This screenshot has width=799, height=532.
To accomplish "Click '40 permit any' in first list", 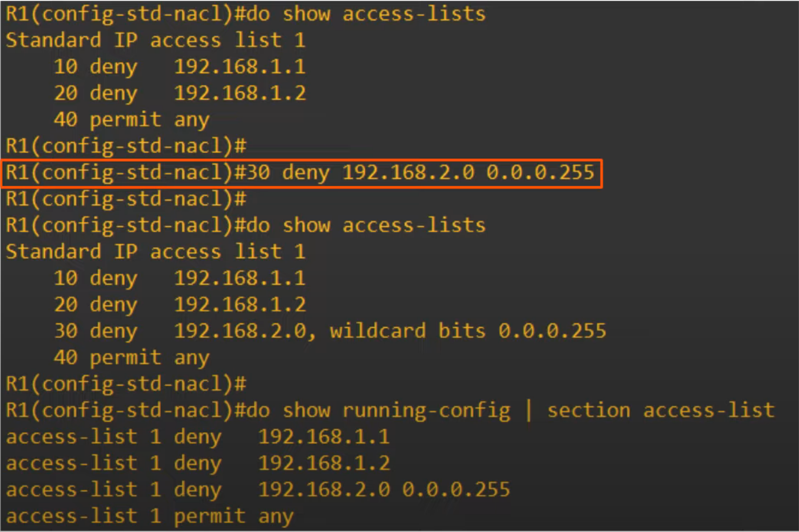I will (x=131, y=120).
